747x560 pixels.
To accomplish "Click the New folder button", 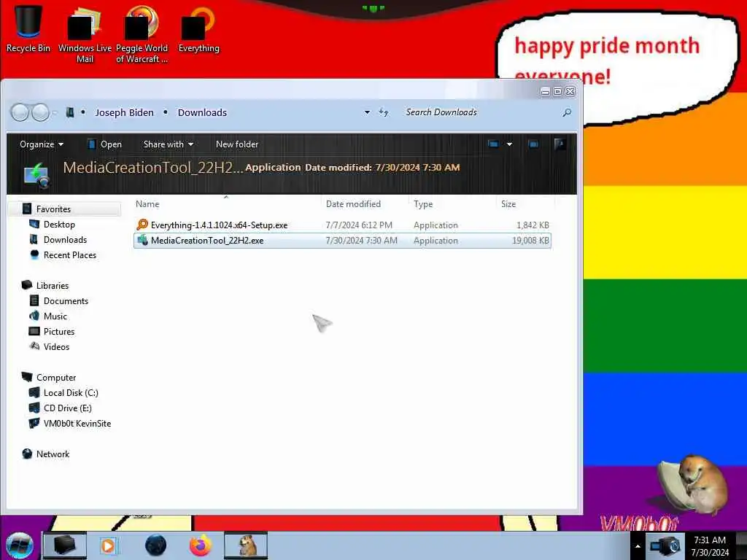I will pyautogui.click(x=237, y=144).
